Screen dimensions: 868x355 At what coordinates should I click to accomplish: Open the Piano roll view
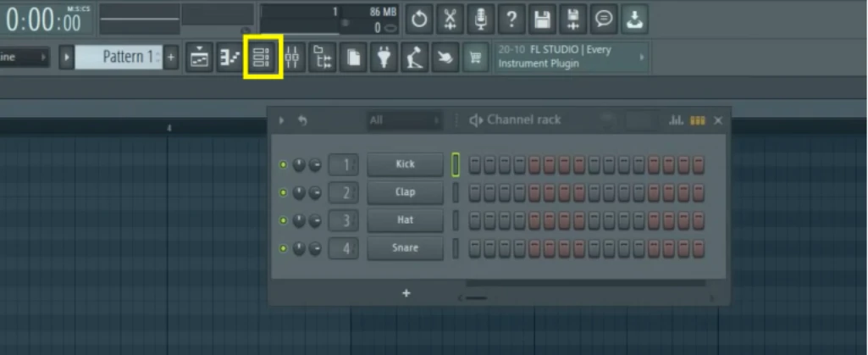pyautogui.click(x=229, y=58)
